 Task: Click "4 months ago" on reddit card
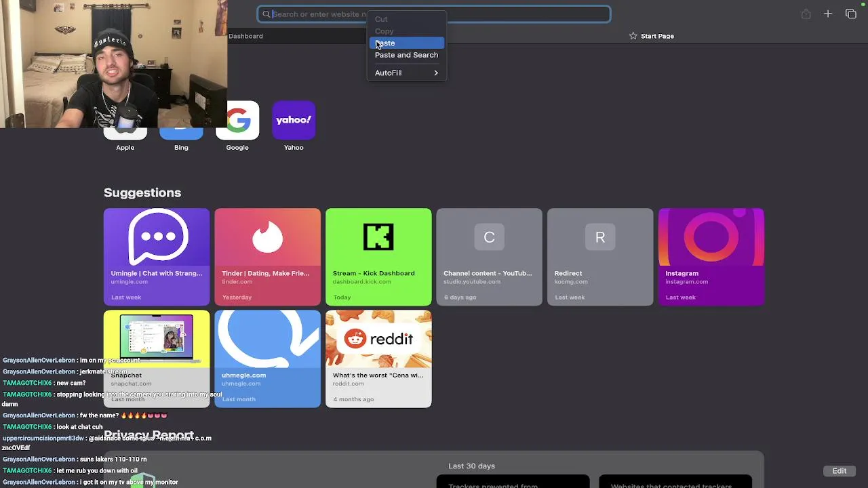[353, 399]
